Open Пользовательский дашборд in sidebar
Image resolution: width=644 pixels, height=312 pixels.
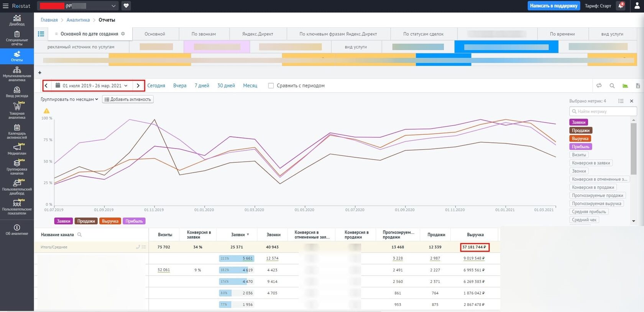click(x=17, y=187)
